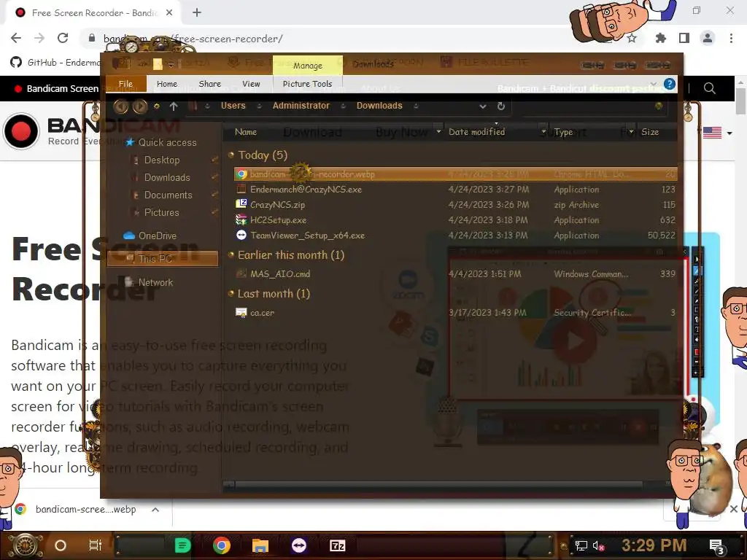Select Documents in navigation pane
Image resolution: width=747 pixels, height=560 pixels.
click(x=169, y=195)
